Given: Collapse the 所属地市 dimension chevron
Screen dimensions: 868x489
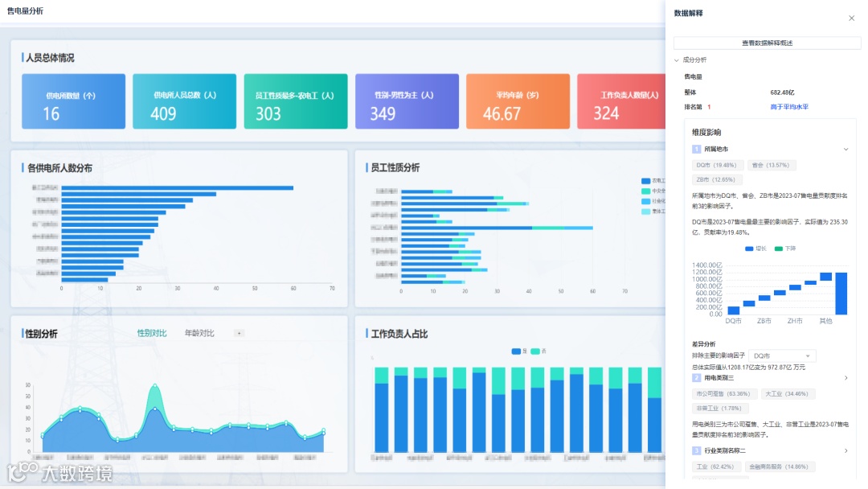Looking at the screenshot, I should pos(845,149).
